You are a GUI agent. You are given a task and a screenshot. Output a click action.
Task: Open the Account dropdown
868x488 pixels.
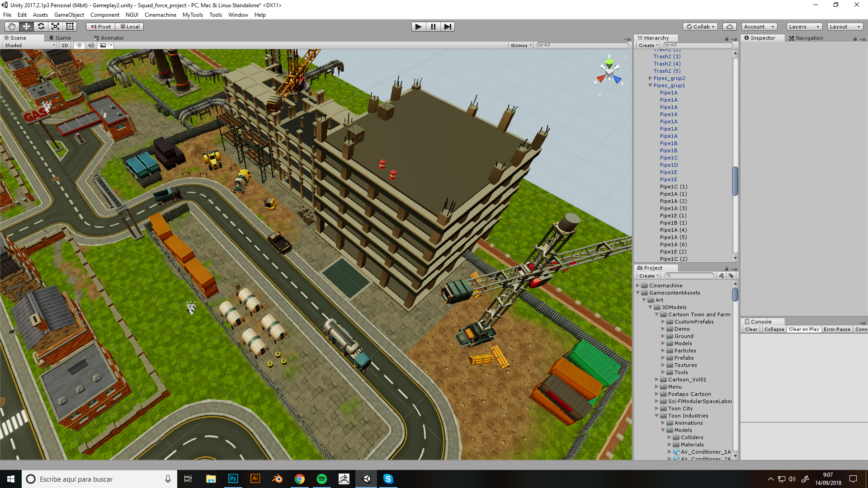759,27
